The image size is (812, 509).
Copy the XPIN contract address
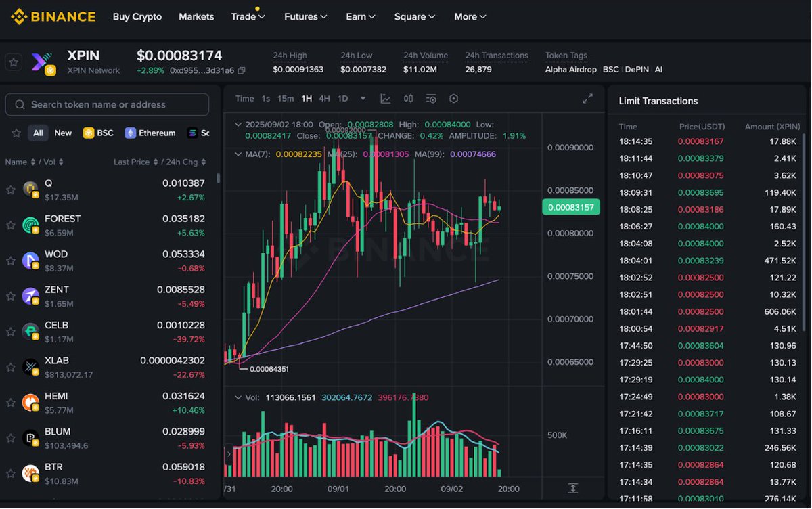tap(242, 70)
